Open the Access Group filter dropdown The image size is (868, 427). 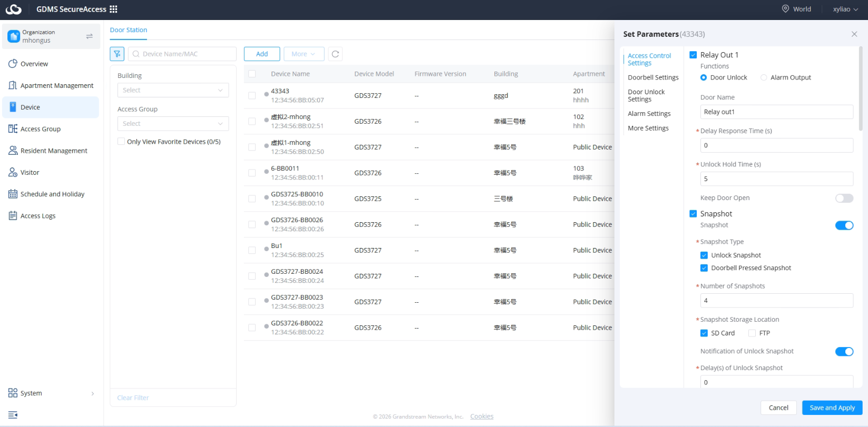[x=173, y=124]
